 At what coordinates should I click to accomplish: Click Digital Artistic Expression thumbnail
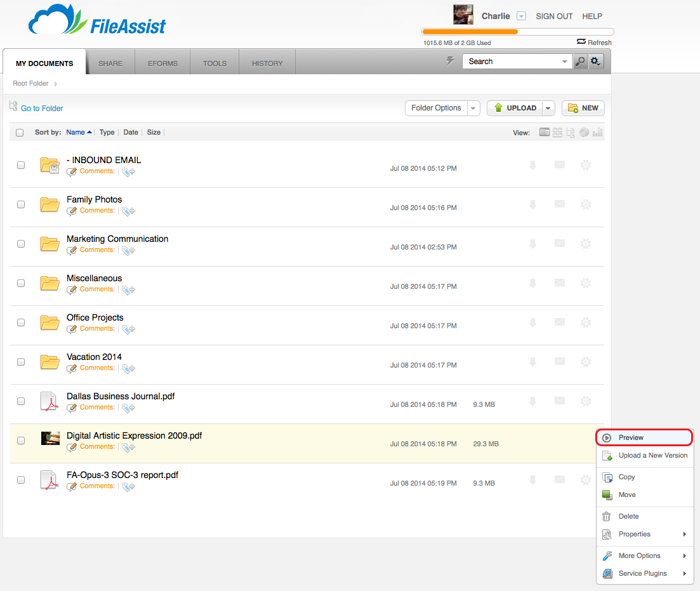(x=50, y=438)
